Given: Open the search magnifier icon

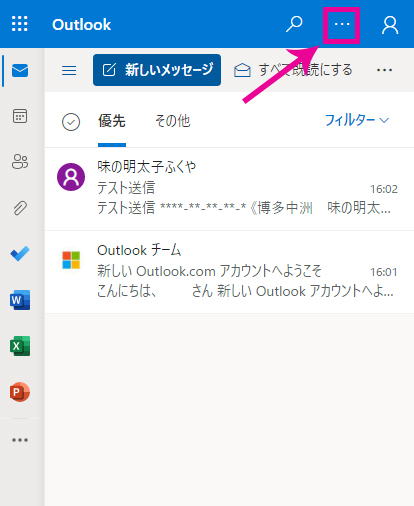Looking at the screenshot, I should pyautogui.click(x=294, y=24).
